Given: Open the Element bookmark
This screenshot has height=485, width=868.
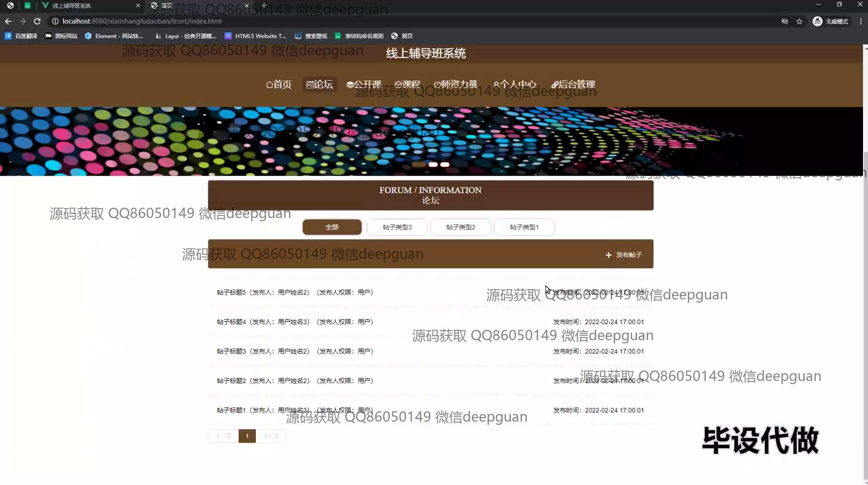Looking at the screenshot, I should [x=114, y=36].
